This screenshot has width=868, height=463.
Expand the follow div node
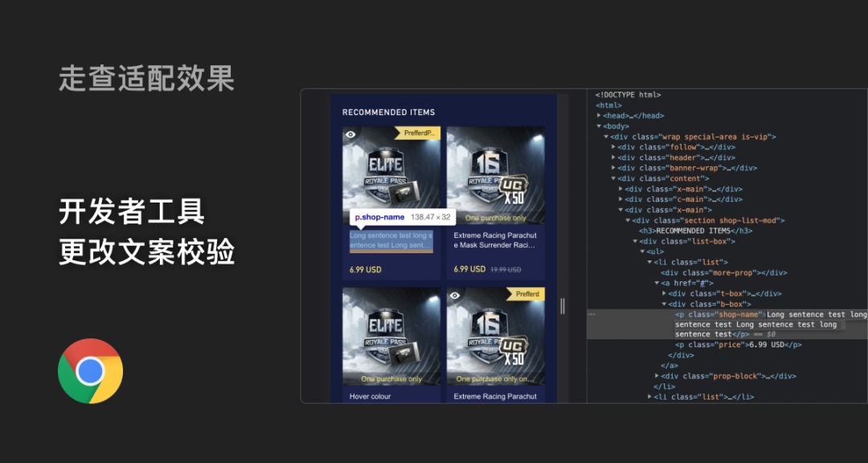point(613,147)
